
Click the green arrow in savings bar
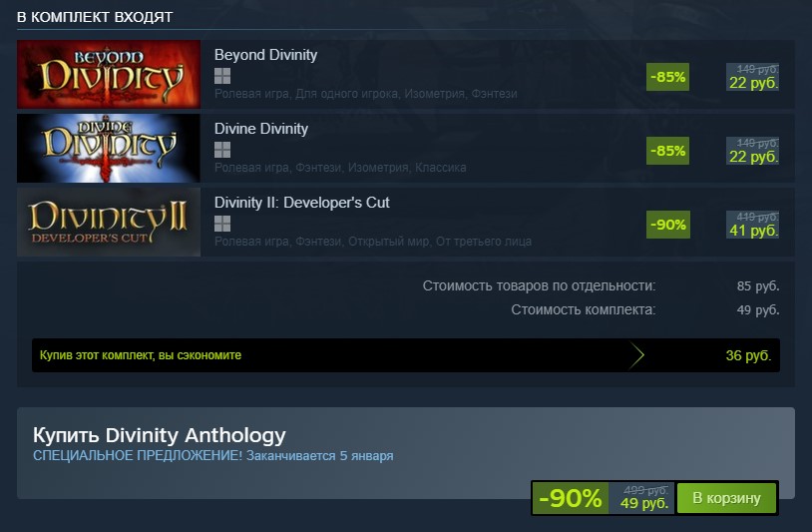636,355
